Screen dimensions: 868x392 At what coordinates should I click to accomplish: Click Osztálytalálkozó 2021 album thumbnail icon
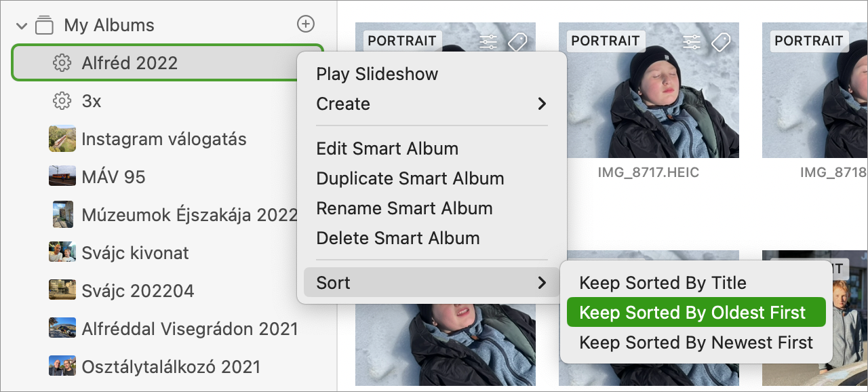[62, 367]
